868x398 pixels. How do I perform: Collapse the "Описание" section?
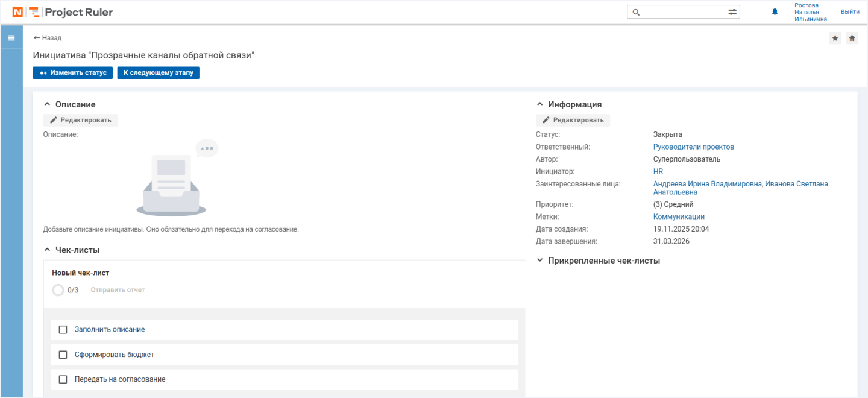click(47, 104)
